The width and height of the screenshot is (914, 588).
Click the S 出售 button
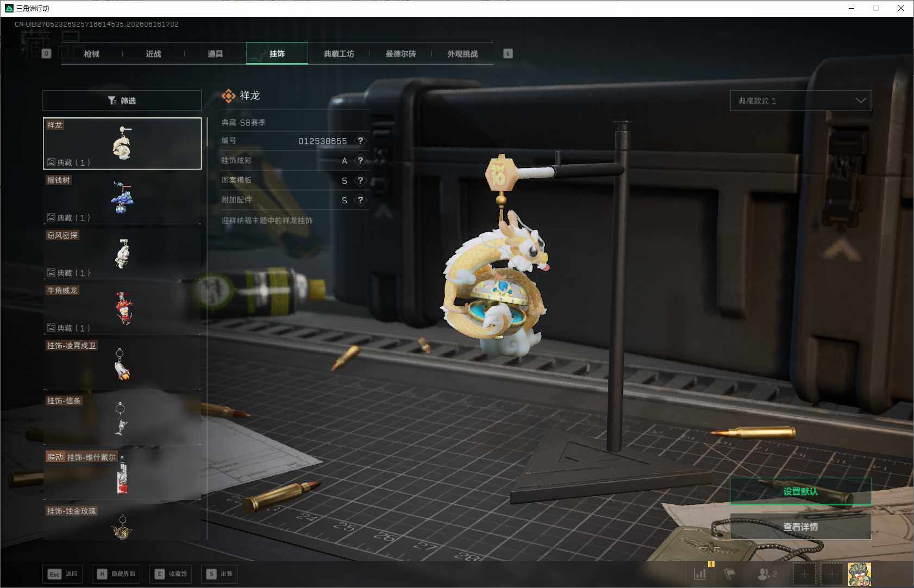click(x=219, y=574)
